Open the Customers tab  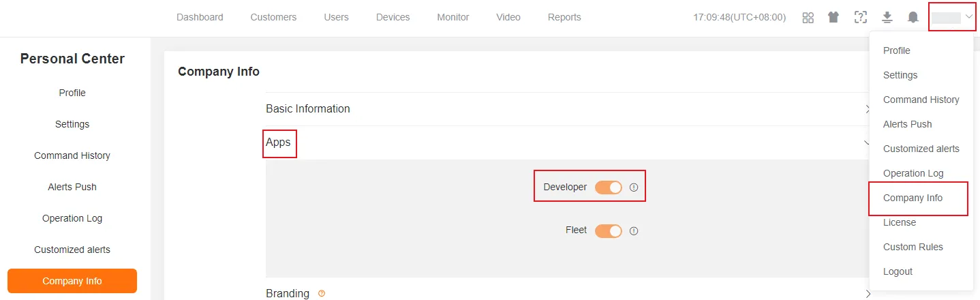tap(273, 18)
